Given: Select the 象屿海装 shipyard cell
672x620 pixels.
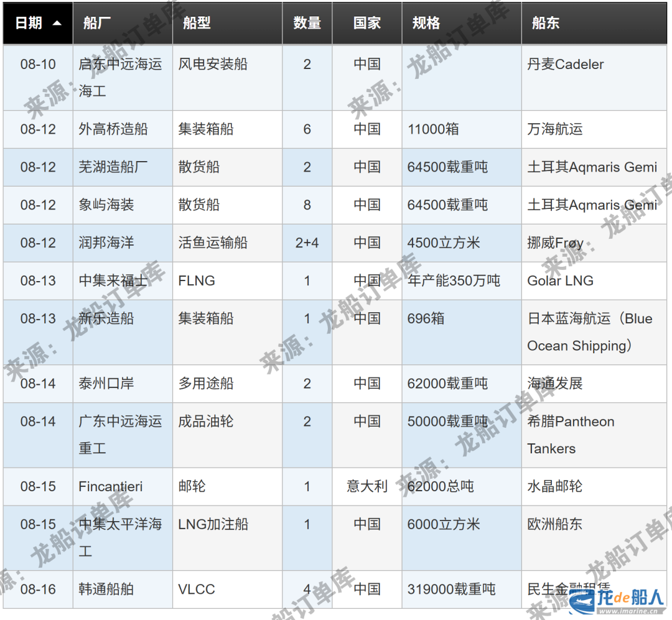Looking at the screenshot, I should [123, 205].
